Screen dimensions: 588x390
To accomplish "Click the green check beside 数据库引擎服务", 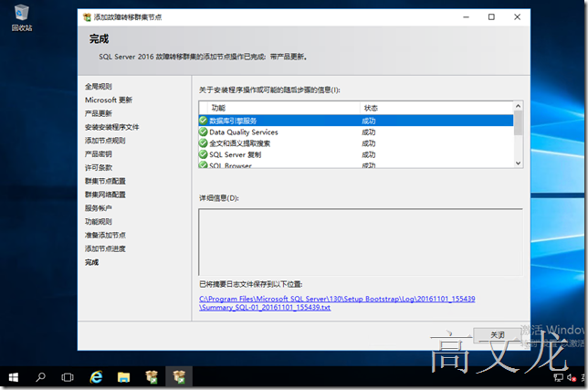I will (x=204, y=121).
